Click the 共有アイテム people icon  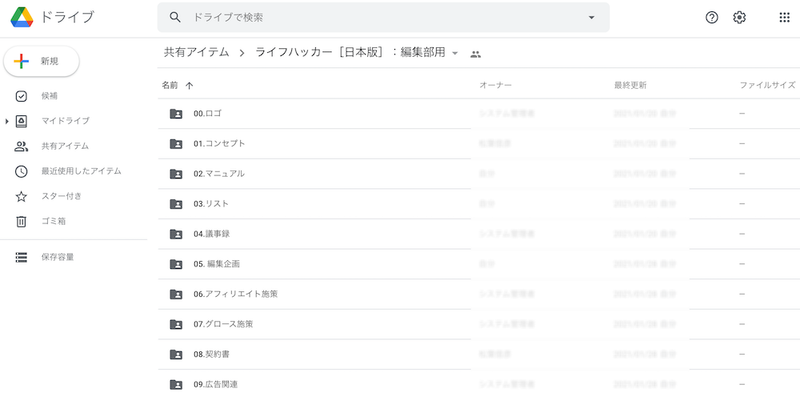tap(21, 146)
